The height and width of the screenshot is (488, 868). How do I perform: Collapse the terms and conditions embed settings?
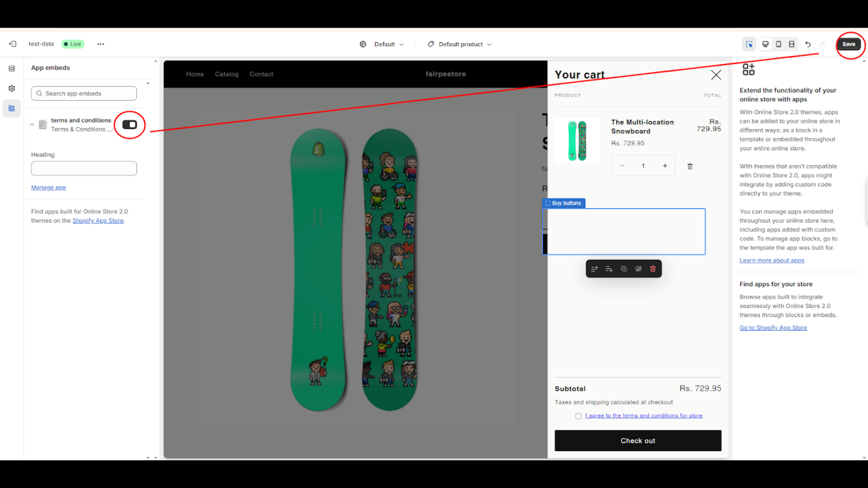pyautogui.click(x=32, y=125)
